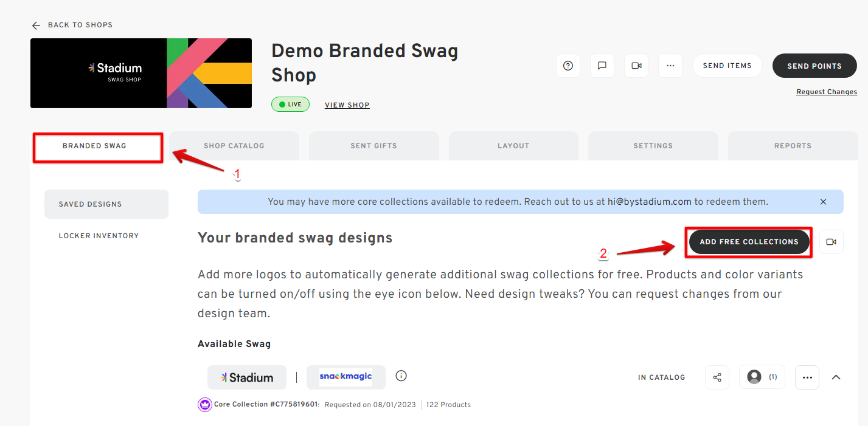The height and width of the screenshot is (426, 868).
Task: Click video icon beside Add Free Collections
Action: 832,242
